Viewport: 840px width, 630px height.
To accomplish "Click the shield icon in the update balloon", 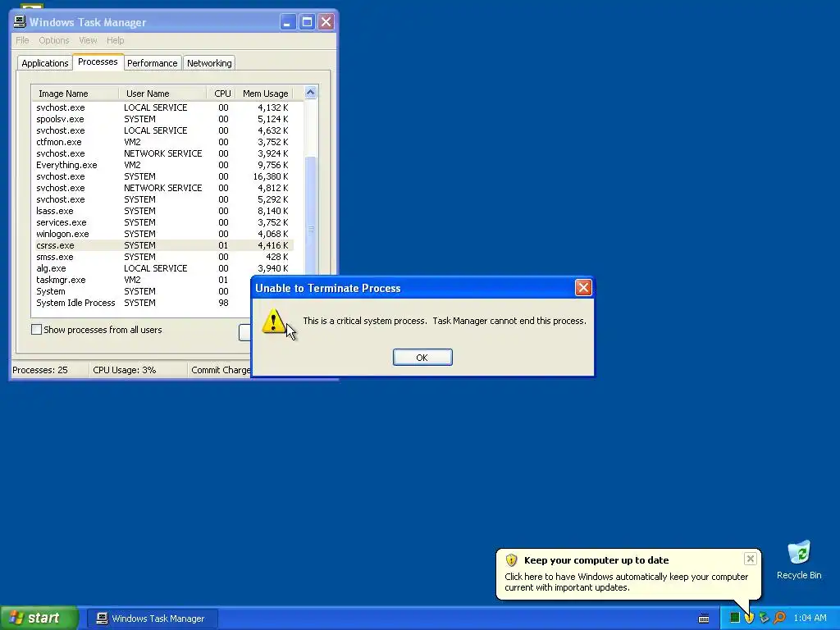I will point(511,560).
